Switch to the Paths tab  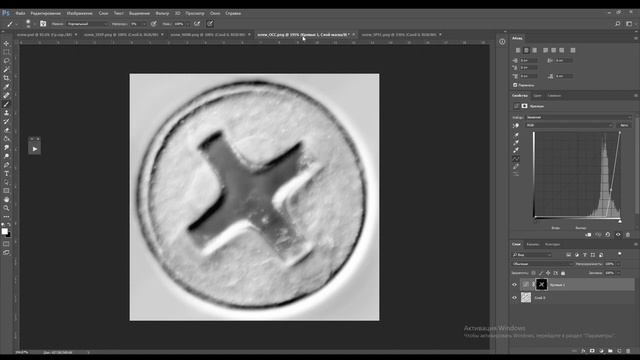552,244
